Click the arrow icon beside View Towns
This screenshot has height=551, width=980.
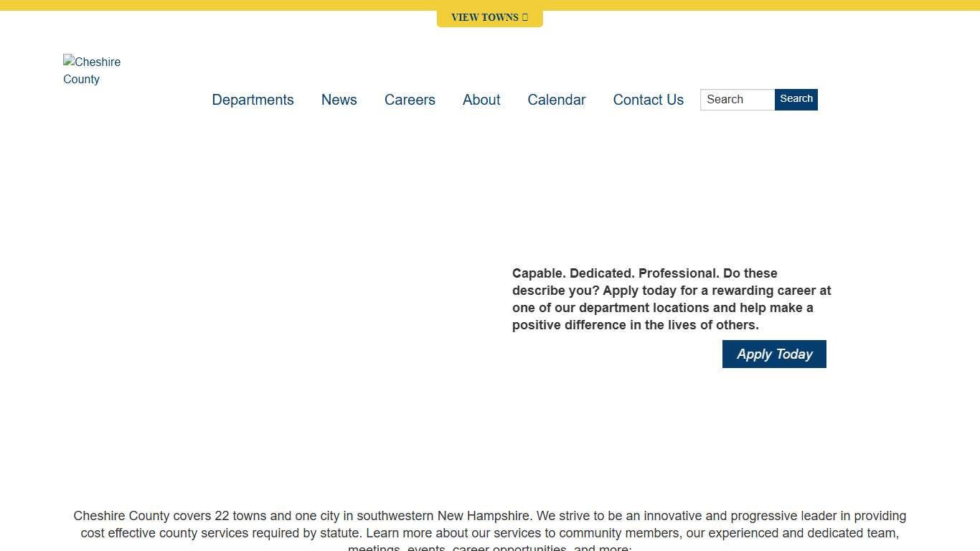tap(525, 17)
